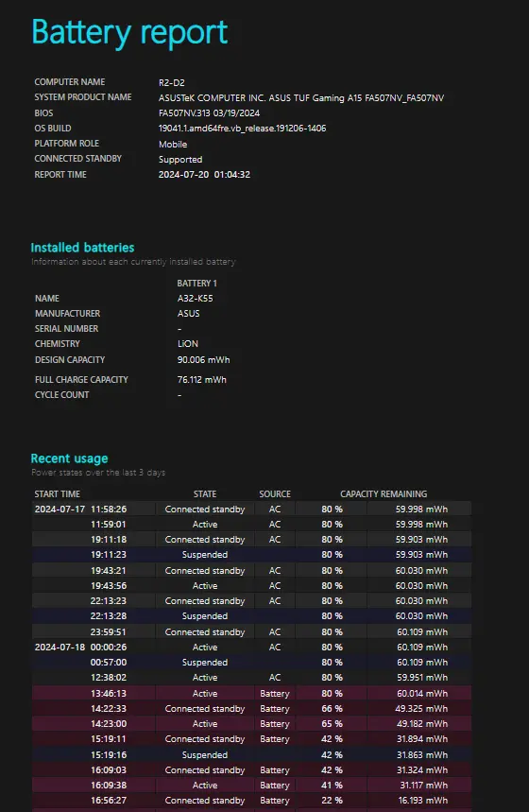The width and height of the screenshot is (529, 812).
Task: Click 31.863 mWh capacity value
Action: tap(422, 755)
